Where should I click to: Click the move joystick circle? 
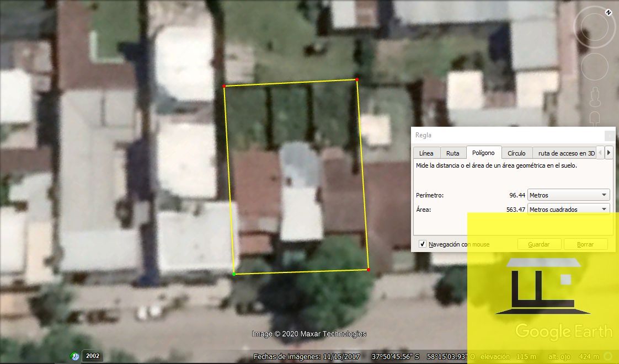point(595,67)
